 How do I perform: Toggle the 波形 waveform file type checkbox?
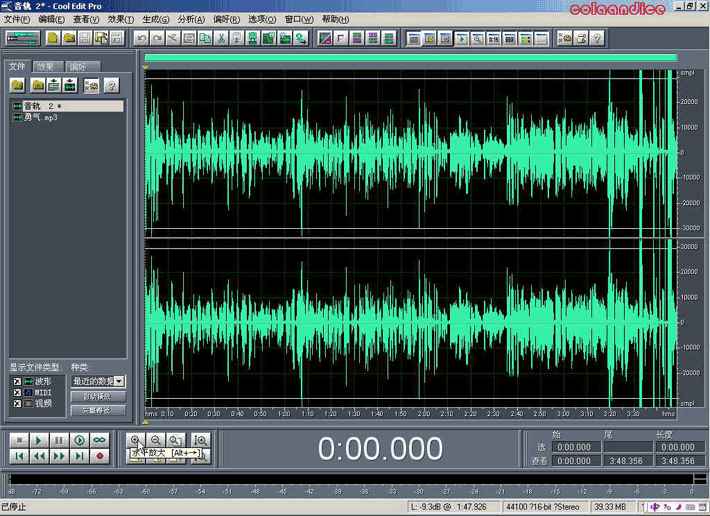pos(16,381)
